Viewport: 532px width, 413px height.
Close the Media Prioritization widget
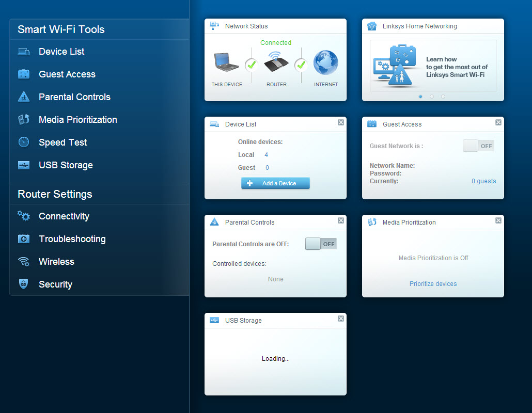[x=498, y=220]
